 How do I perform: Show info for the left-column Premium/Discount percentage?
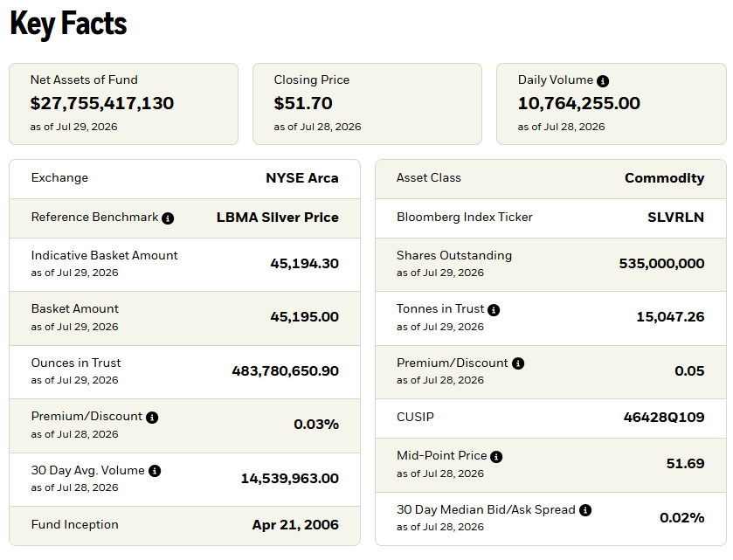152,418
